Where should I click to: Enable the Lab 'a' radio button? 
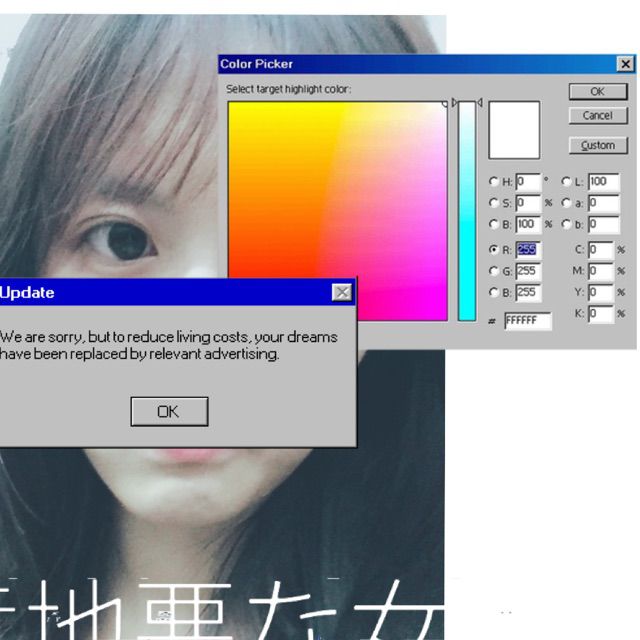[567, 202]
